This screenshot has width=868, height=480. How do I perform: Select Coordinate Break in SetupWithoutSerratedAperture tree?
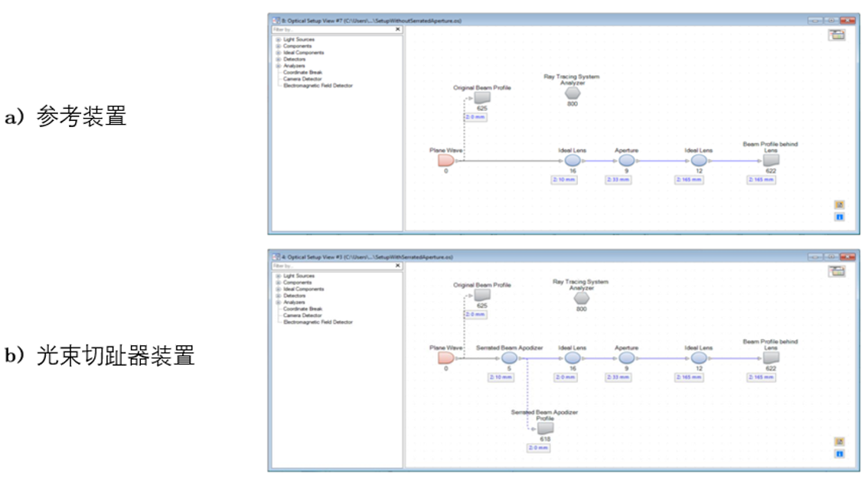[x=302, y=73]
